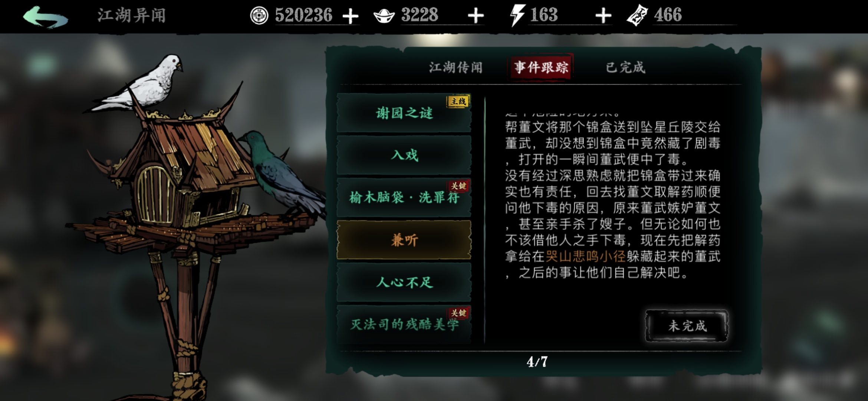Open the 人心不足 quest entry

[404, 282]
